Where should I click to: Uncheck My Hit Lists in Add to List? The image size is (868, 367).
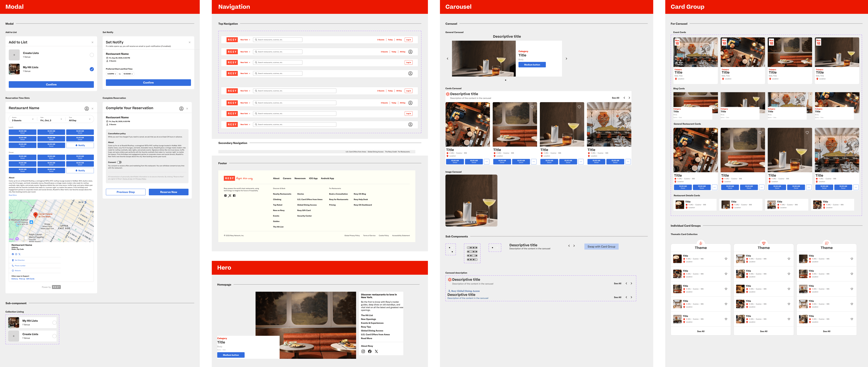[x=92, y=69]
